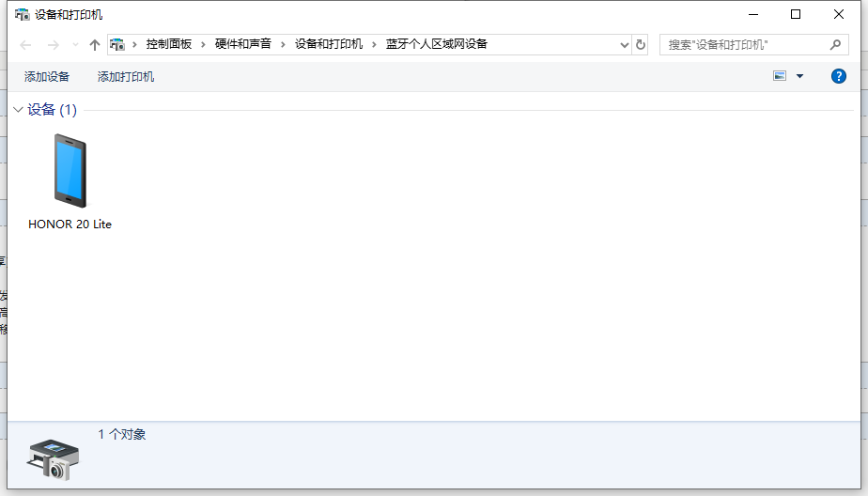Expand the chevron after 硬件和声音

(283, 44)
